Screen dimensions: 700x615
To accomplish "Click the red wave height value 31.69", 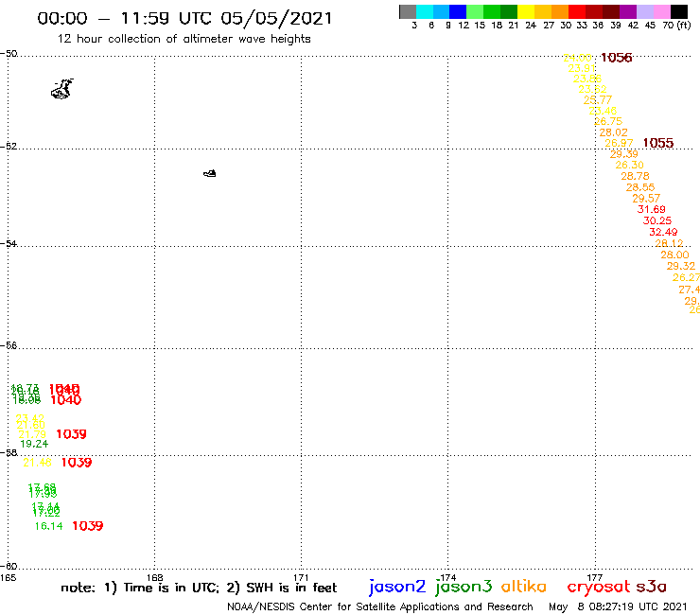I will tap(652, 209).
